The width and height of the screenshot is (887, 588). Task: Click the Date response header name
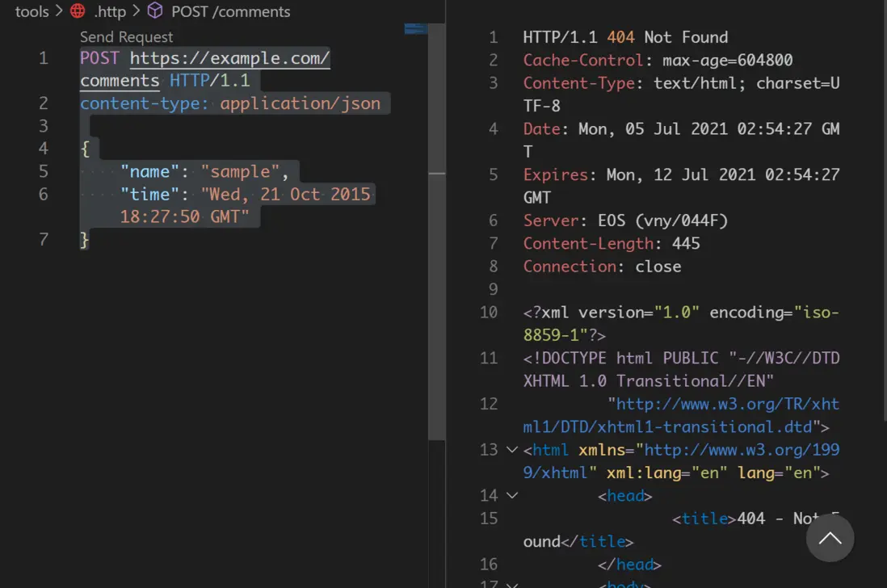pos(542,129)
